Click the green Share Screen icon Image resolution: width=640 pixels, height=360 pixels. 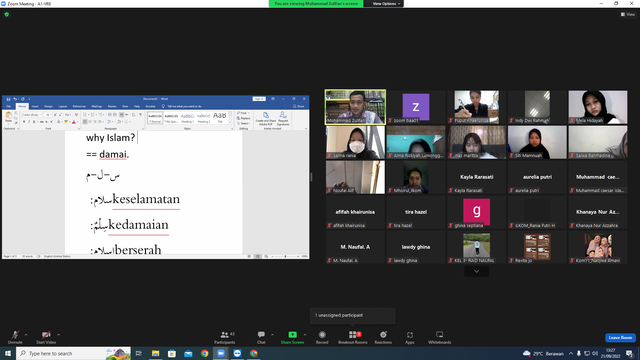pyautogui.click(x=292, y=335)
